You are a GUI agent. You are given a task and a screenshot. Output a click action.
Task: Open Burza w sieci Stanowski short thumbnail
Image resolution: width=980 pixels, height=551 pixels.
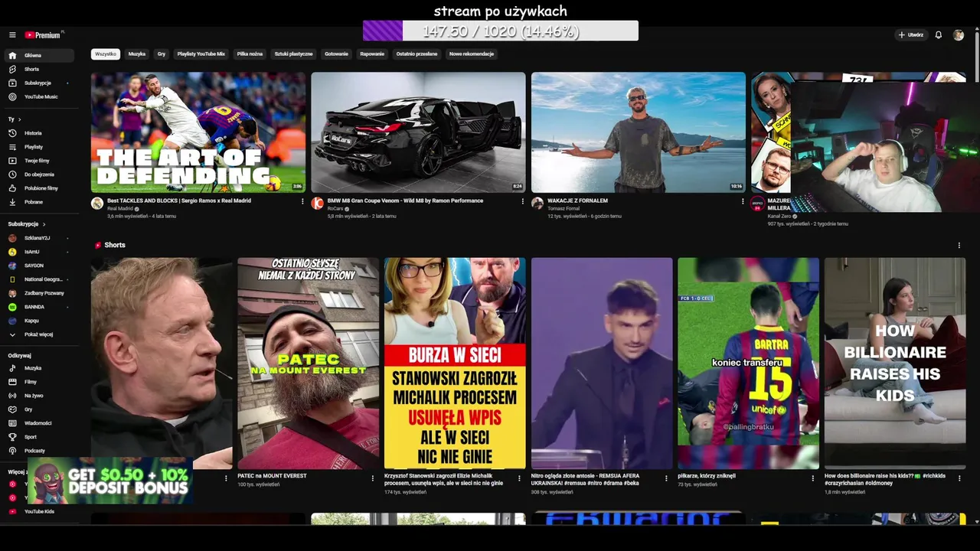455,364
